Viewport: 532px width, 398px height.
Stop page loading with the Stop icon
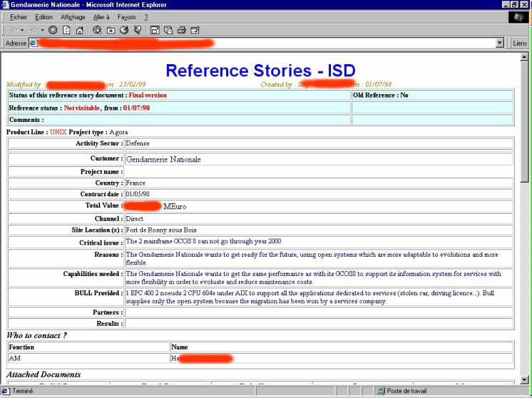[53, 30]
